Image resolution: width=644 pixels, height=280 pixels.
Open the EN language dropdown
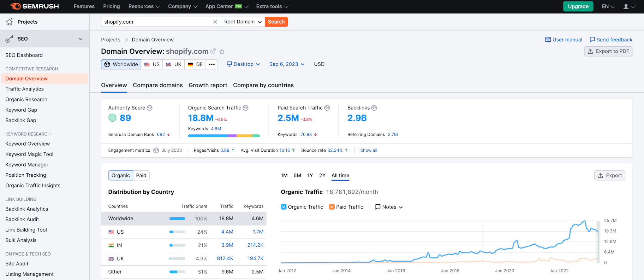click(608, 6)
